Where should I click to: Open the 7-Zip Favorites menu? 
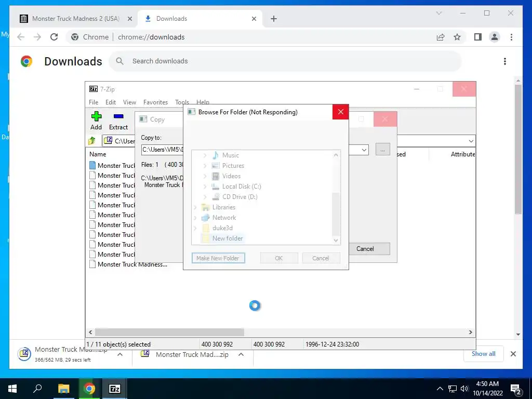(x=155, y=102)
